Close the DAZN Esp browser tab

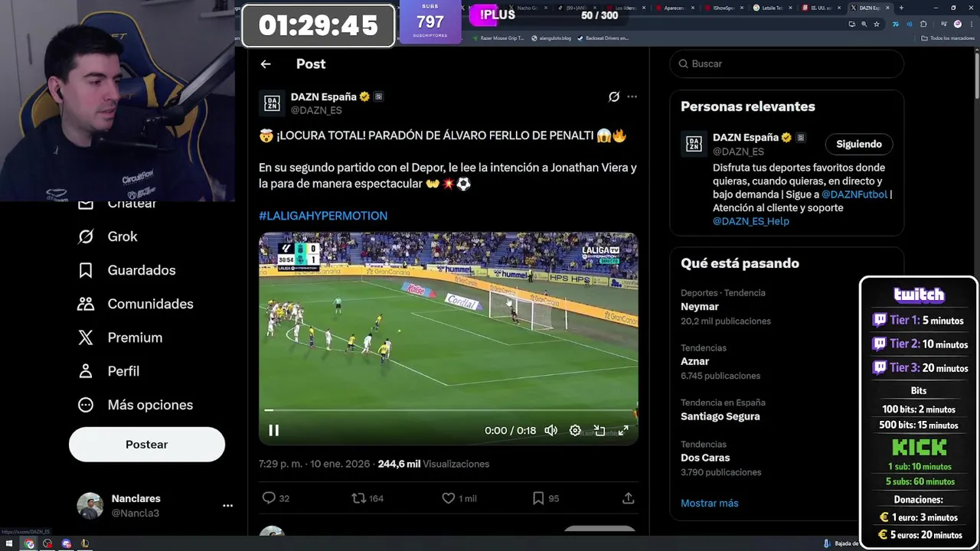point(887,8)
